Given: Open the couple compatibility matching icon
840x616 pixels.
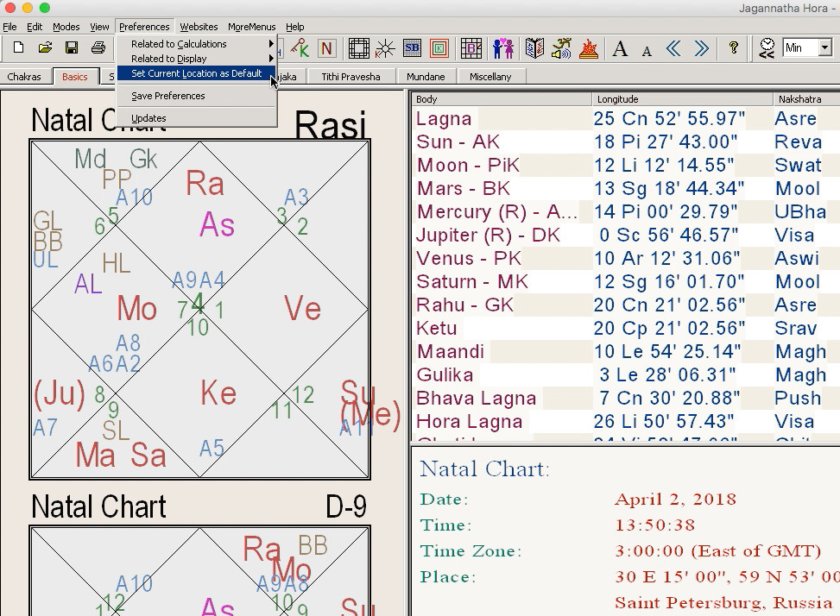Looking at the screenshot, I should 503,48.
